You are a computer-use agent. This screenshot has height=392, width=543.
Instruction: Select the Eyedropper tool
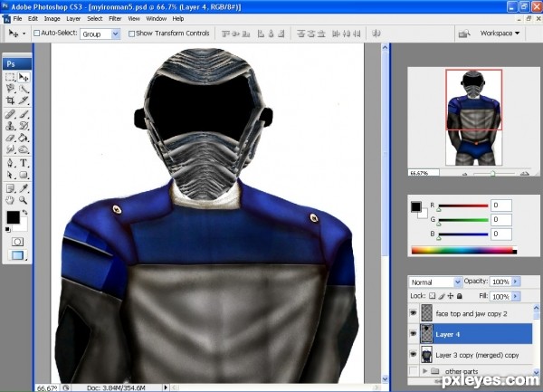[24, 188]
